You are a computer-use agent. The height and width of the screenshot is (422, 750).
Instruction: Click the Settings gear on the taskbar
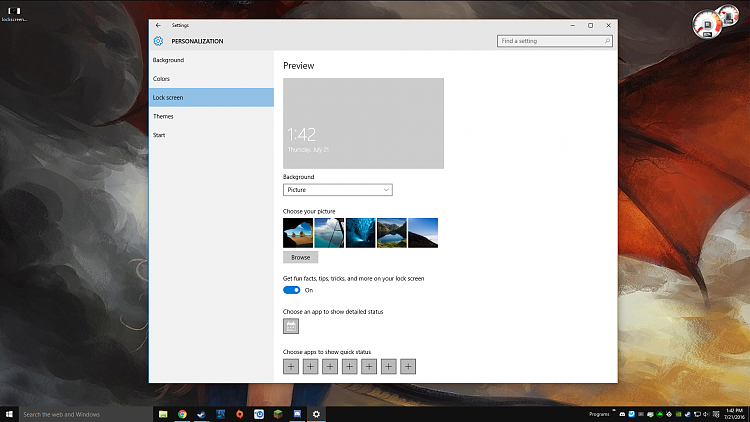(x=316, y=414)
